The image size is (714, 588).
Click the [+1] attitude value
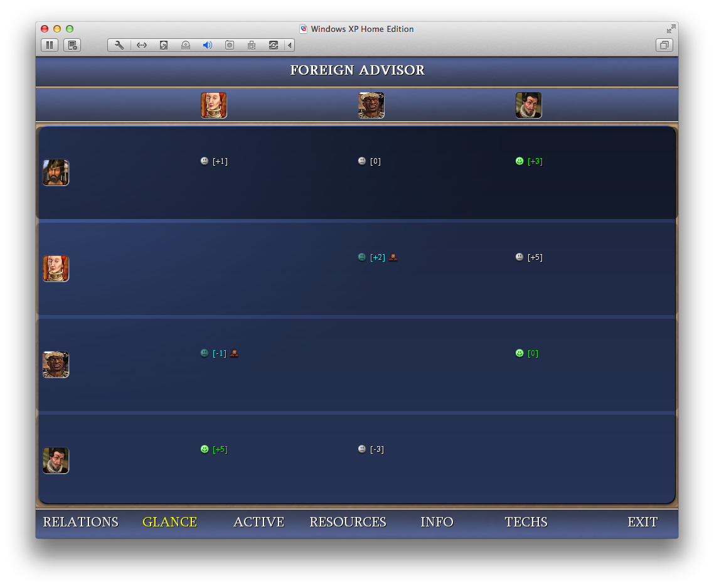point(220,161)
